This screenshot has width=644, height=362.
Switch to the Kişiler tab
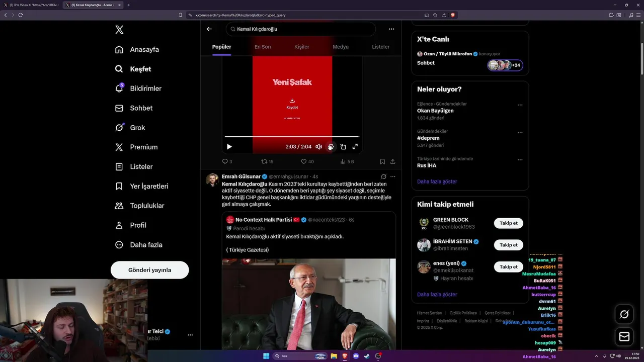[302, 47]
